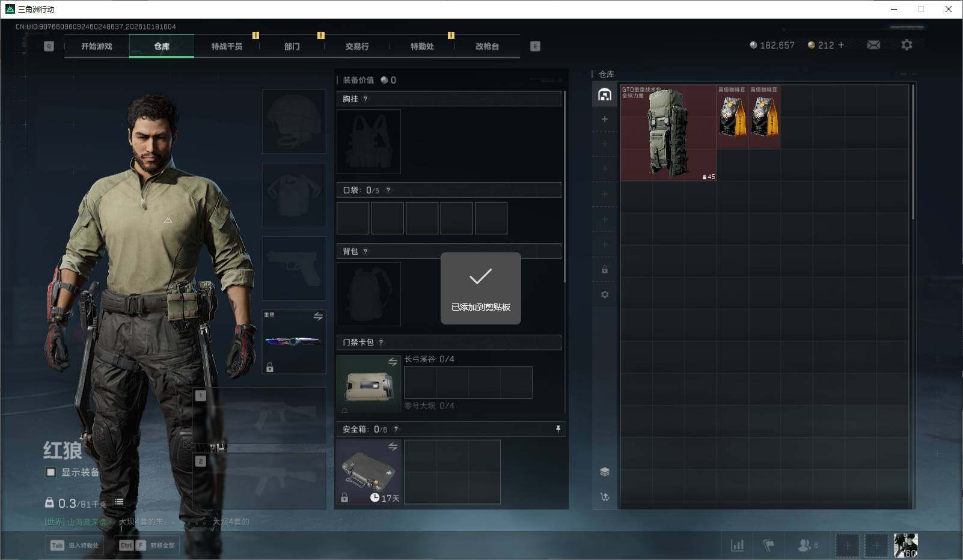Show help for 胸挂 question mark
This screenshot has width=963, height=560.
coord(365,99)
